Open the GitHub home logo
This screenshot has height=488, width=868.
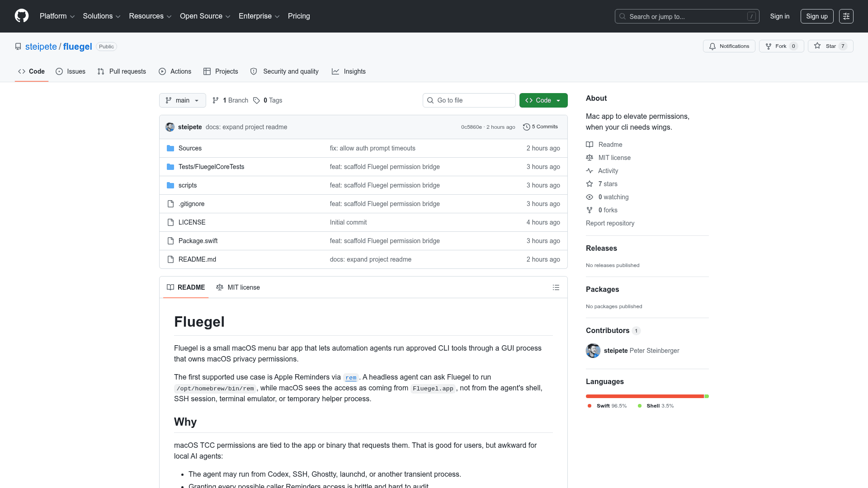click(x=22, y=16)
